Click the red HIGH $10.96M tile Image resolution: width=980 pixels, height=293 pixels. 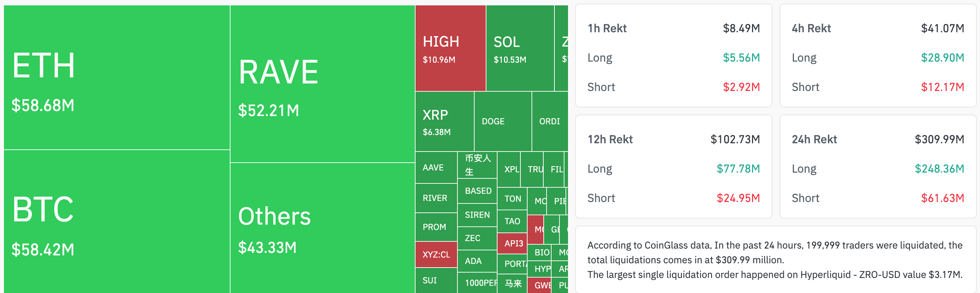pyautogui.click(x=450, y=48)
